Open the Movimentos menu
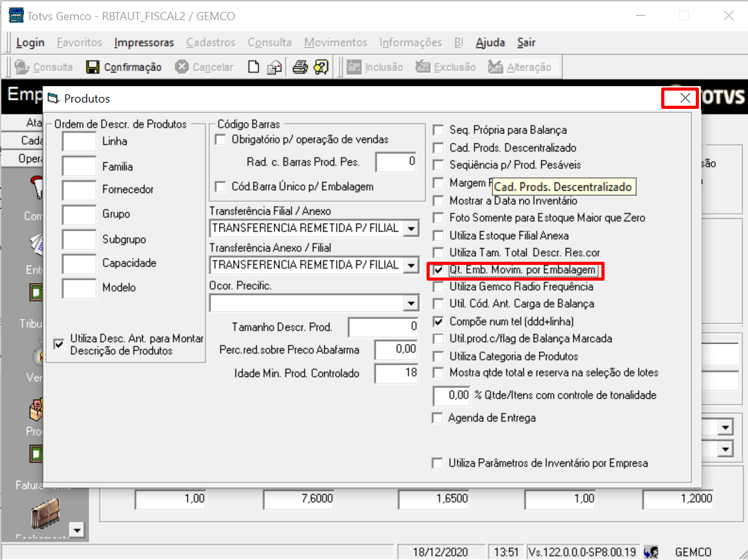This screenshot has height=560, width=748. pos(335,42)
